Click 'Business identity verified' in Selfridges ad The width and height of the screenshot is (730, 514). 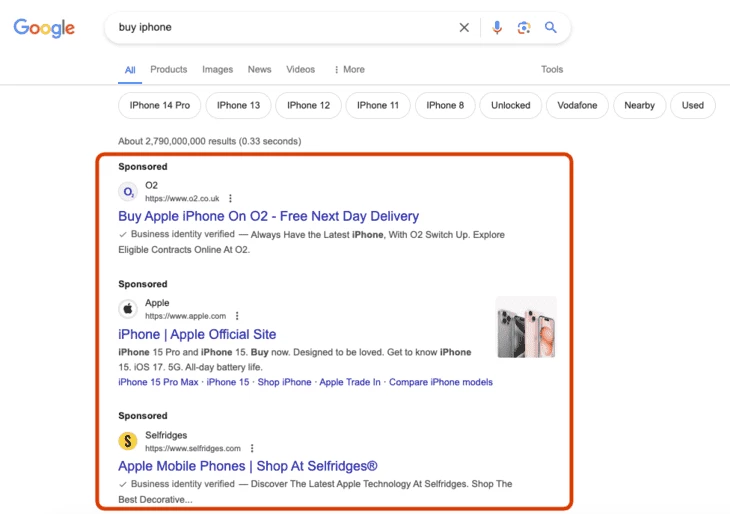tap(182, 484)
